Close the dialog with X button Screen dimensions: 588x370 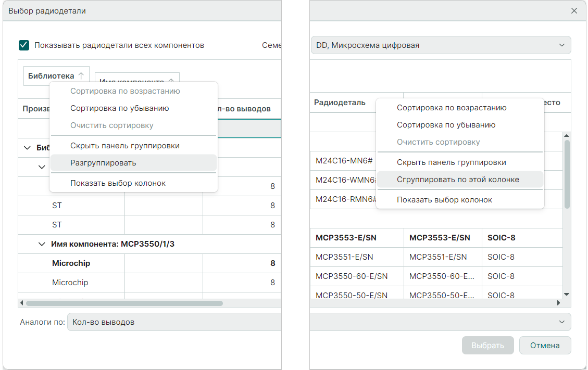[x=574, y=10]
